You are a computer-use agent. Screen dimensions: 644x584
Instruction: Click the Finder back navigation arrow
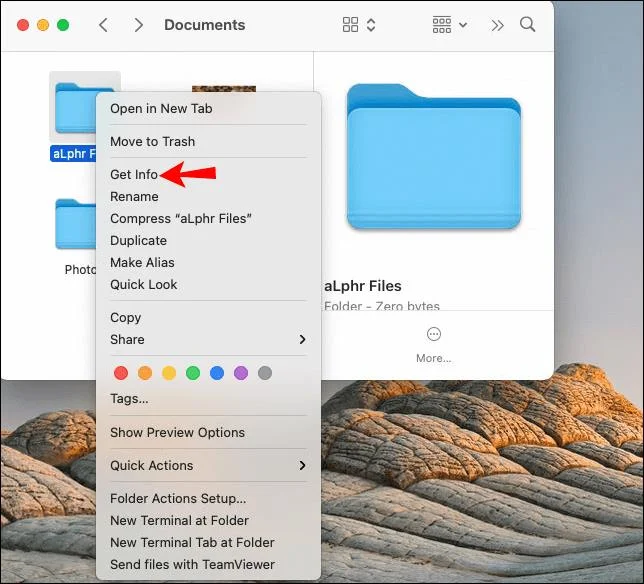point(104,25)
